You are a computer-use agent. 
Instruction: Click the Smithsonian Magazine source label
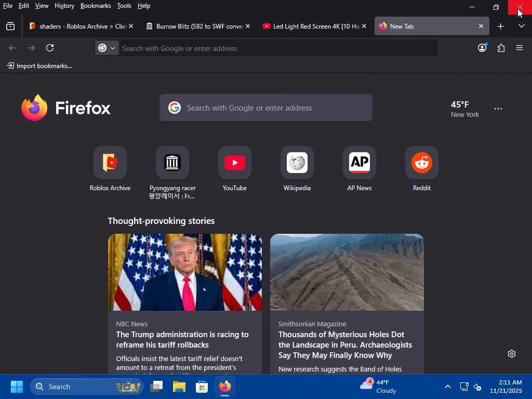coord(312,324)
